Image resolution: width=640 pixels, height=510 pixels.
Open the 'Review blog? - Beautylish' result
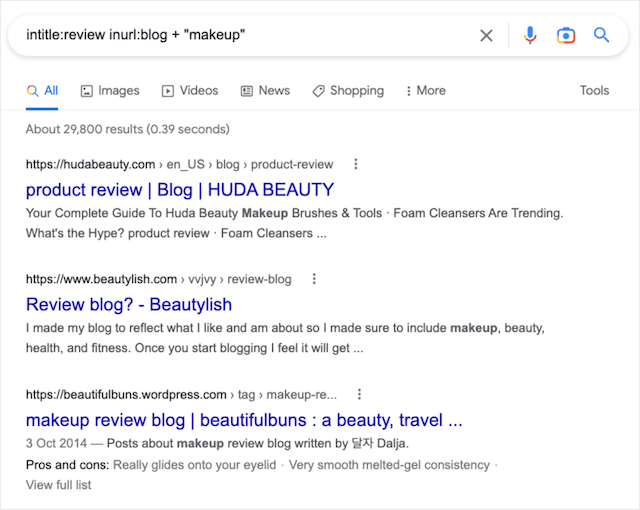tap(129, 304)
